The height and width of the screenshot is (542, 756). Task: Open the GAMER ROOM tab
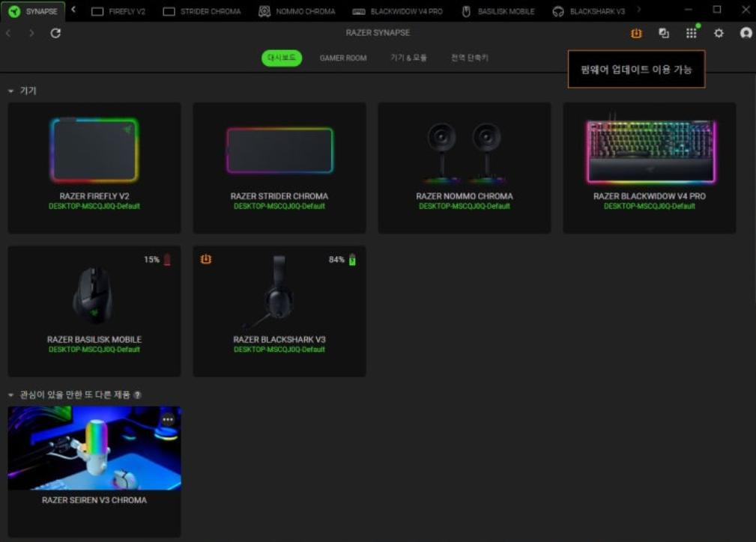point(343,58)
